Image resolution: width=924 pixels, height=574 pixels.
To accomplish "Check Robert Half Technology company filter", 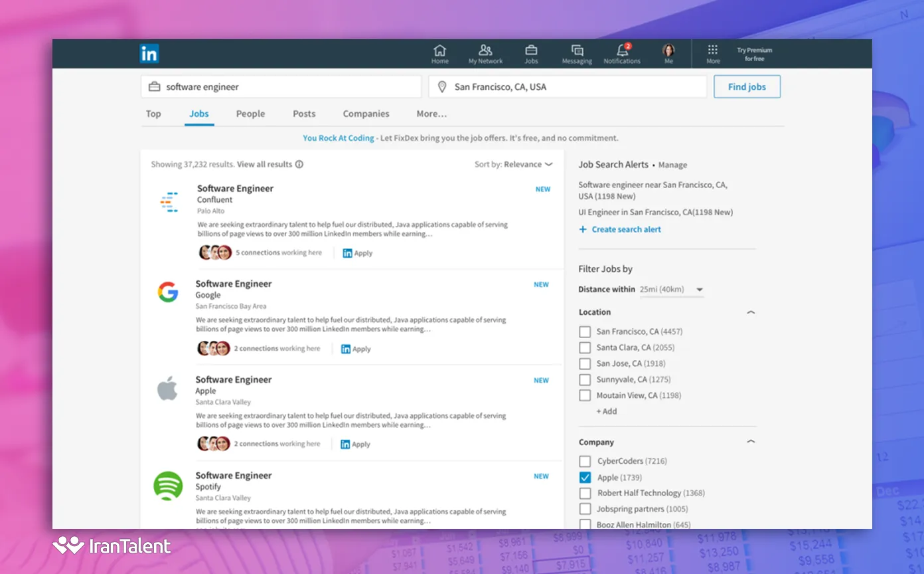I will pos(585,493).
